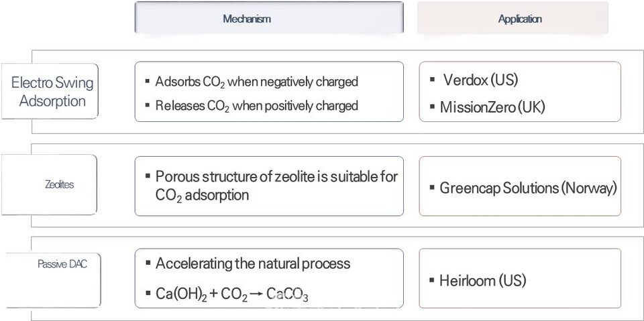
Task: Select "Accelerating the natural process" text
Action: click(x=252, y=263)
